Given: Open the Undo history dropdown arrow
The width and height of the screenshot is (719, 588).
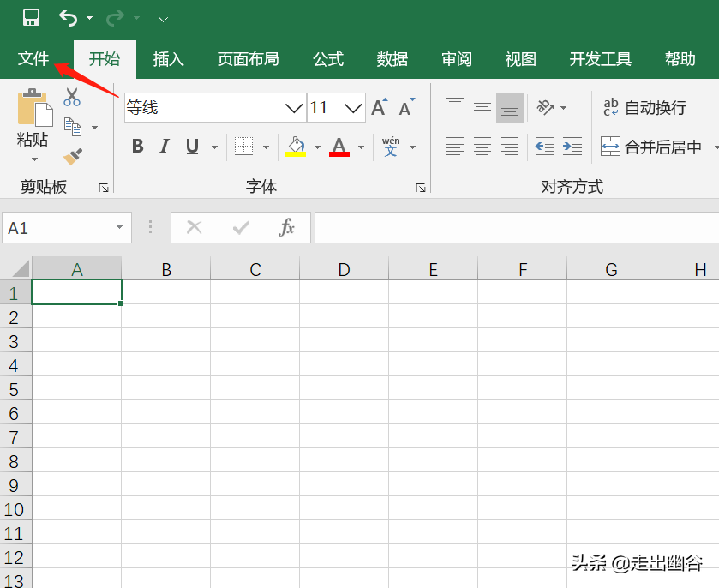Looking at the screenshot, I should click(90, 18).
